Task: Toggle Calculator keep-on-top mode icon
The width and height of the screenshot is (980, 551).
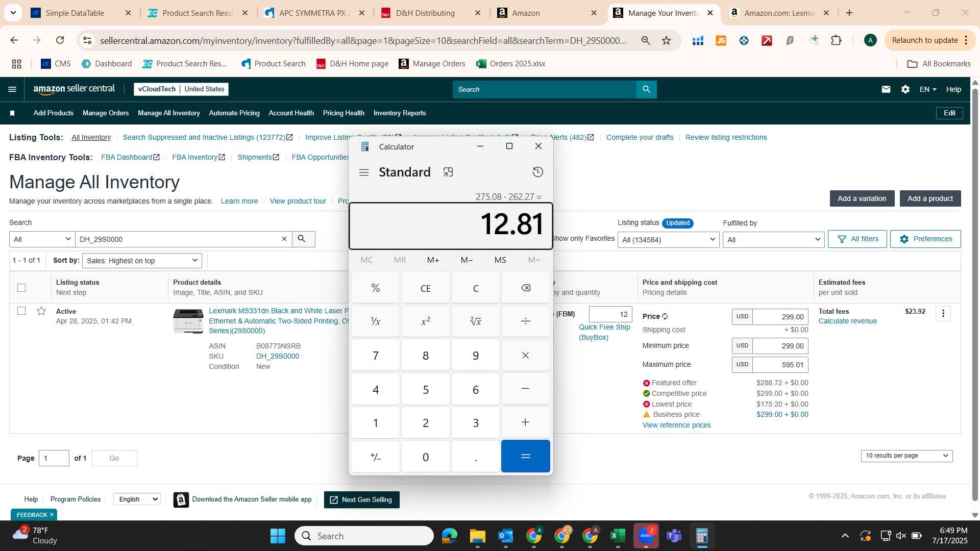Action: (x=448, y=172)
